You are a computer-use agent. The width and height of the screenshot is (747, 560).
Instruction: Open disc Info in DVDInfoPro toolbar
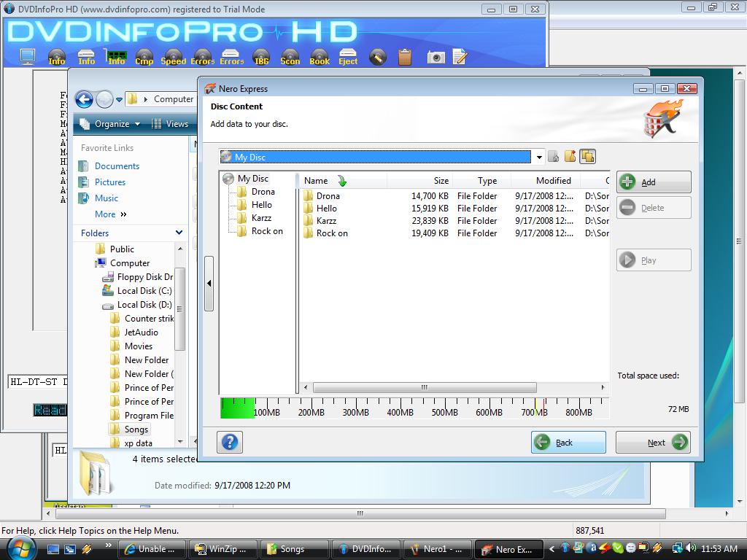pos(57,57)
